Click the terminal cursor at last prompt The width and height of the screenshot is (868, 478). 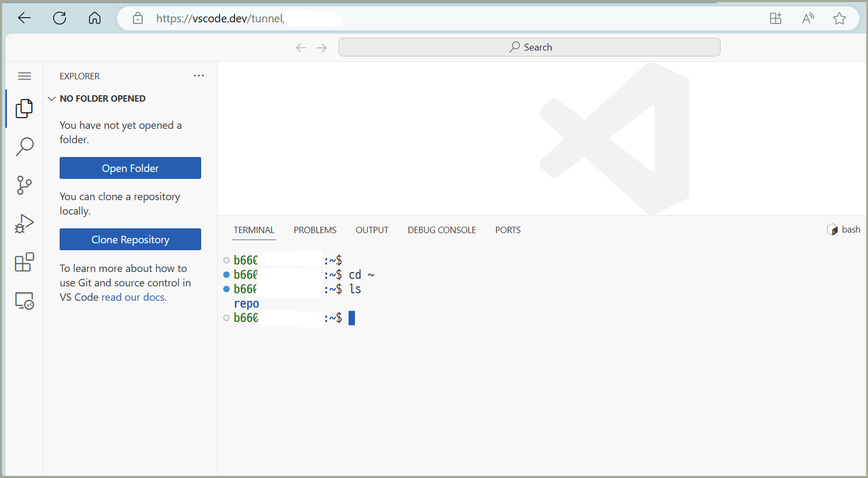(352, 318)
